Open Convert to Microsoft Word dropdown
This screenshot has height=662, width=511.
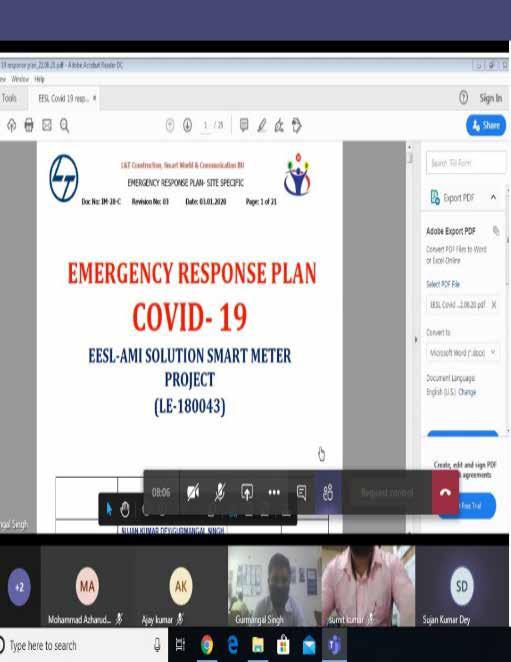[x=462, y=353]
